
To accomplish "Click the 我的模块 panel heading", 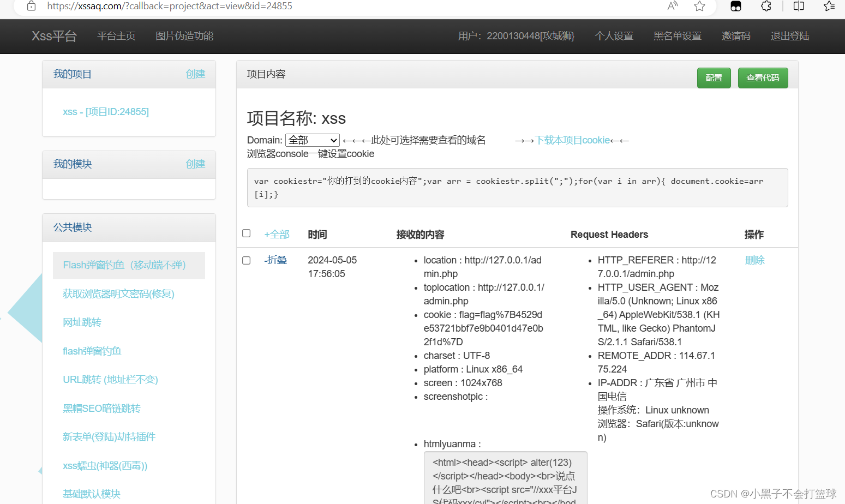I will [x=73, y=164].
